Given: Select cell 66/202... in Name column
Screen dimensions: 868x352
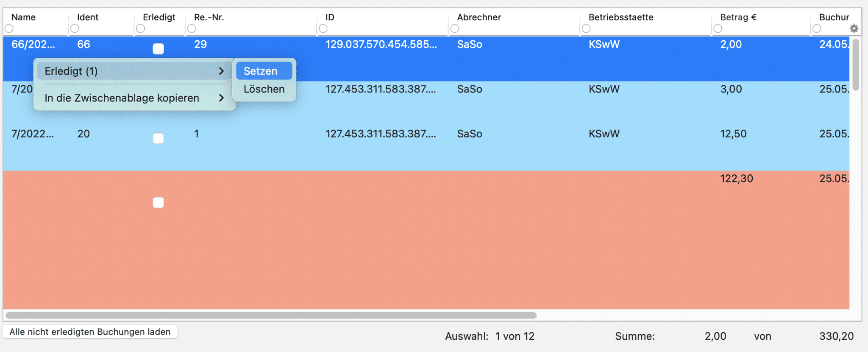Looking at the screenshot, I should click(x=33, y=45).
